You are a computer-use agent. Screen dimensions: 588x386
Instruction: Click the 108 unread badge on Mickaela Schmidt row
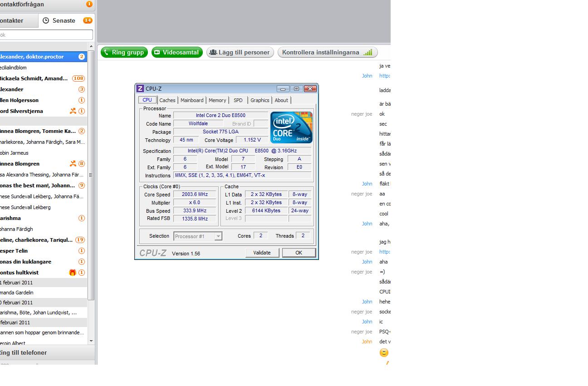(x=78, y=78)
